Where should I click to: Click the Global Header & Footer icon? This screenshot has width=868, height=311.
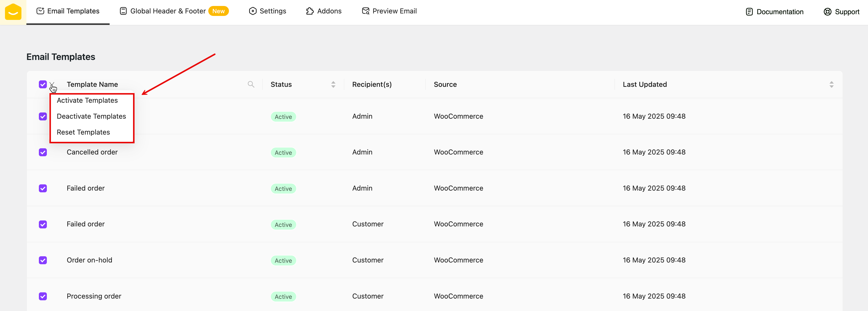point(123,11)
